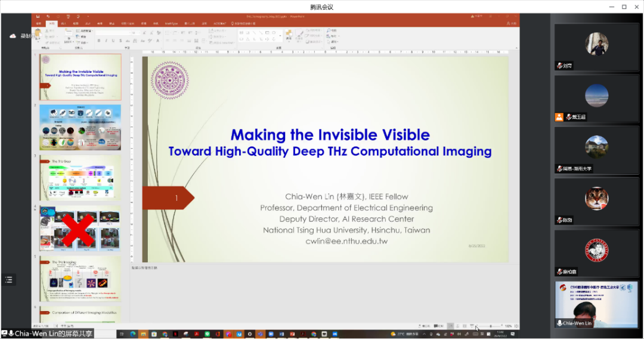The height and width of the screenshot is (339, 644).
Task: Select the THz Gap slide thumbnail
Action: [80, 178]
